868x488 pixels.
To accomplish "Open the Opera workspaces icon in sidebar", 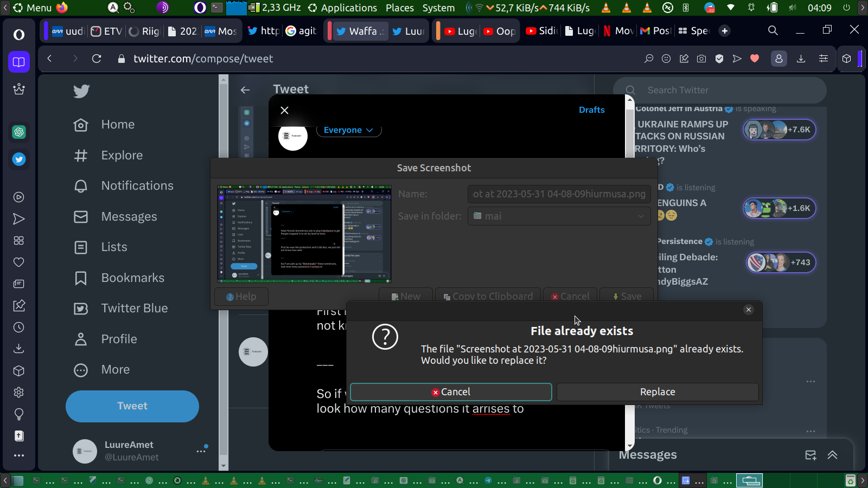I will tap(19, 62).
